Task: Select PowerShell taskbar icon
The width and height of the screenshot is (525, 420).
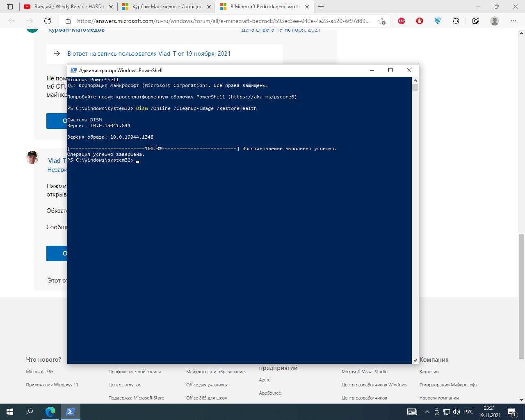Action: tap(70, 412)
